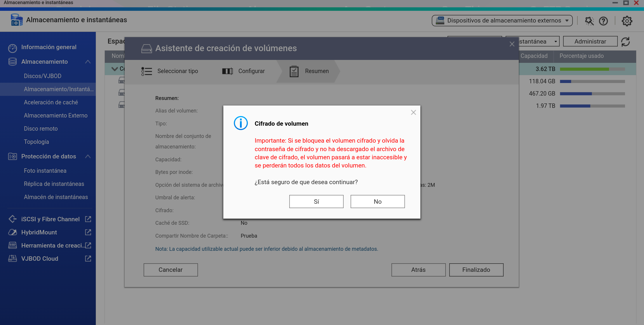Click the refresh icon next to Administrar
Image resolution: width=644 pixels, height=325 pixels.
click(x=625, y=42)
